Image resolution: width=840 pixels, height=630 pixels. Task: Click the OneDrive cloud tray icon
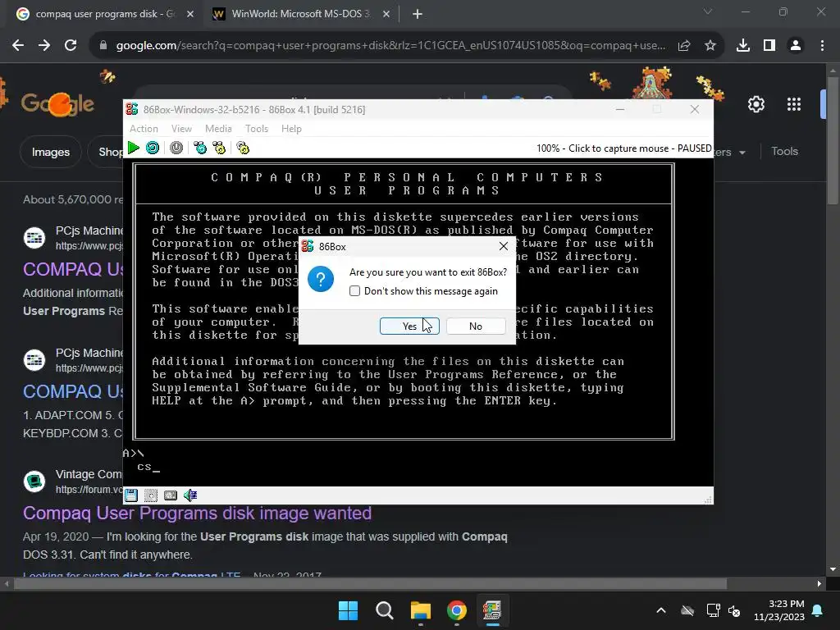(687, 610)
